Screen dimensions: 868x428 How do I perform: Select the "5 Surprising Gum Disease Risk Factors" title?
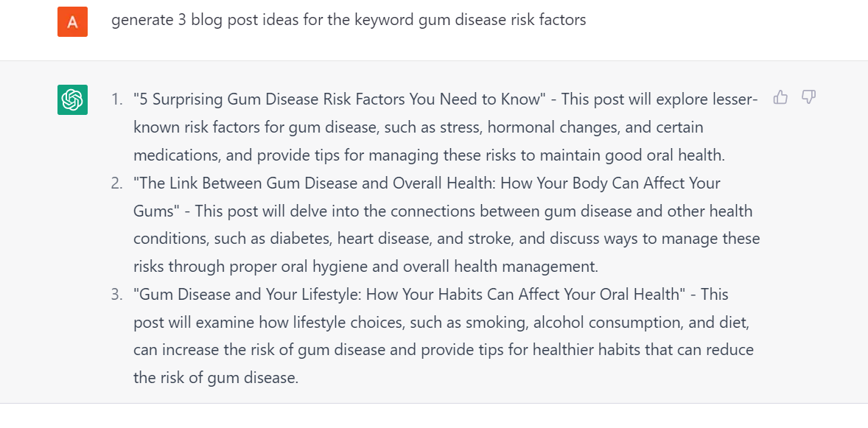tap(339, 99)
